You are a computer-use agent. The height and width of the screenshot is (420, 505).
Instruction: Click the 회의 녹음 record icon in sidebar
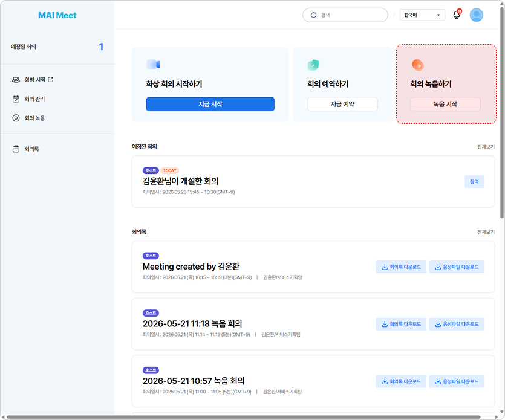point(16,118)
